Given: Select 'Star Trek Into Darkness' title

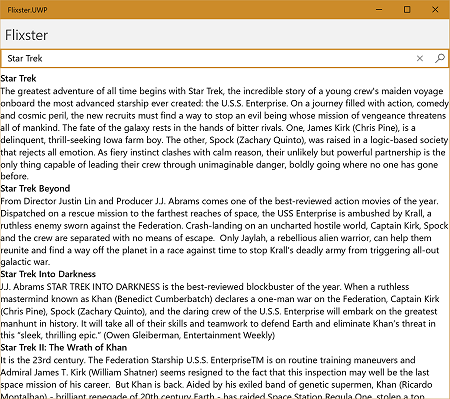Looking at the screenshot, I should pyautogui.click(x=48, y=274).
